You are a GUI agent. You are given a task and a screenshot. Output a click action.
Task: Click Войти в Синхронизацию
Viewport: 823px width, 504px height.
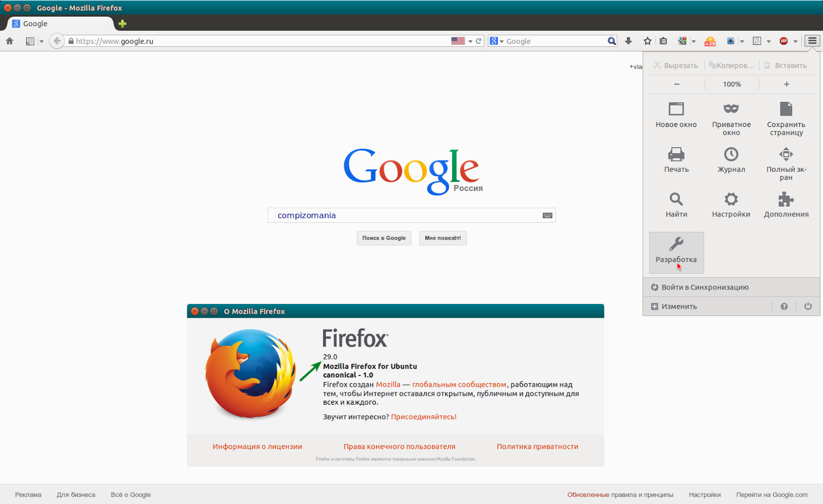tap(731, 287)
